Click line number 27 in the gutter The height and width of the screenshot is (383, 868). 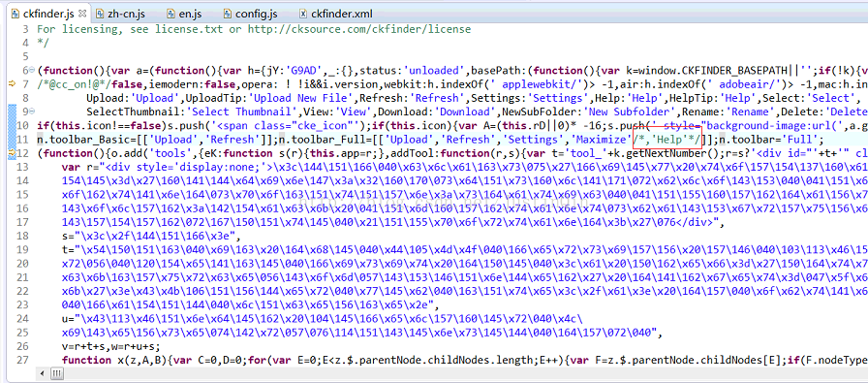21,360
